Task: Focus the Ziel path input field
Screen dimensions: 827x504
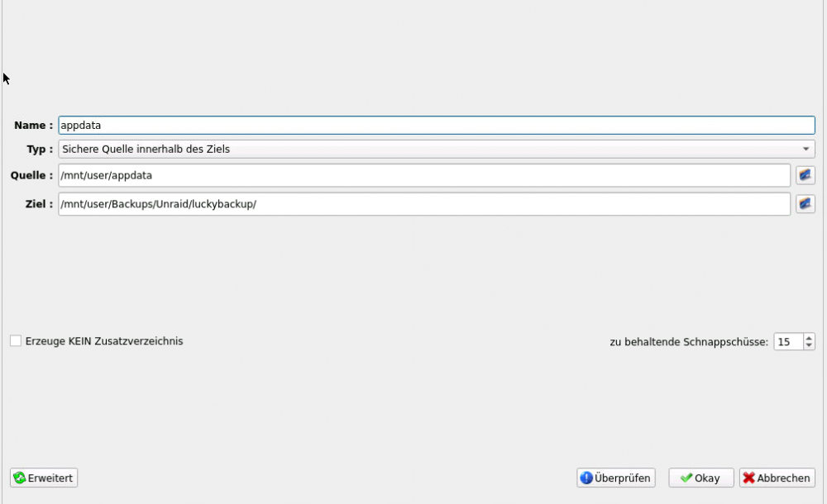Action: (x=424, y=204)
